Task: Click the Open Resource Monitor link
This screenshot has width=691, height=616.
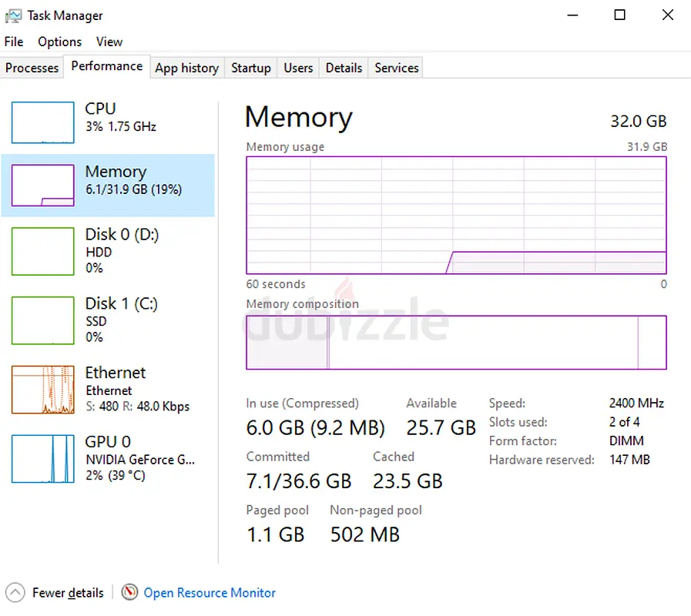Action: (210, 592)
